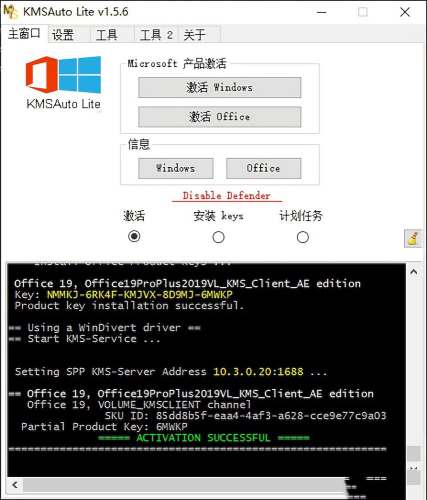
Task: Click the KMSAuto title bar app icon
Action: [x=10, y=12]
